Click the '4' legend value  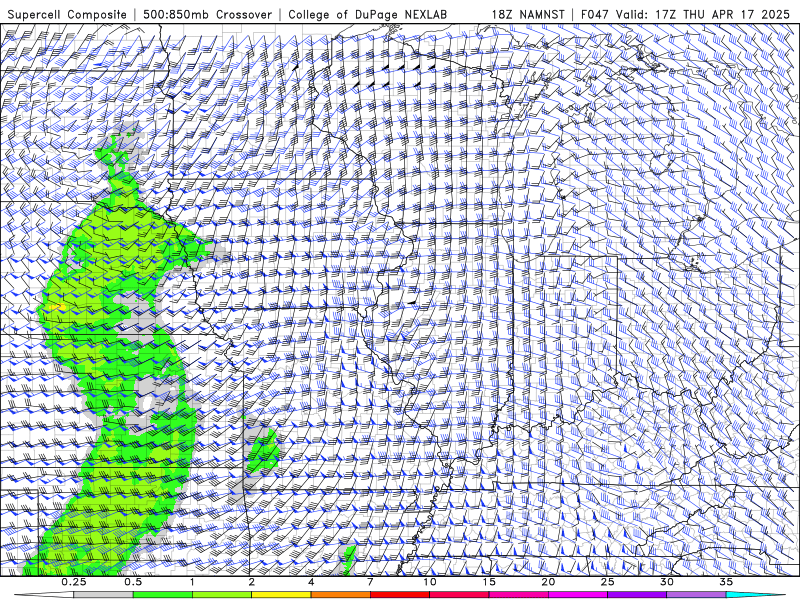[311, 582]
